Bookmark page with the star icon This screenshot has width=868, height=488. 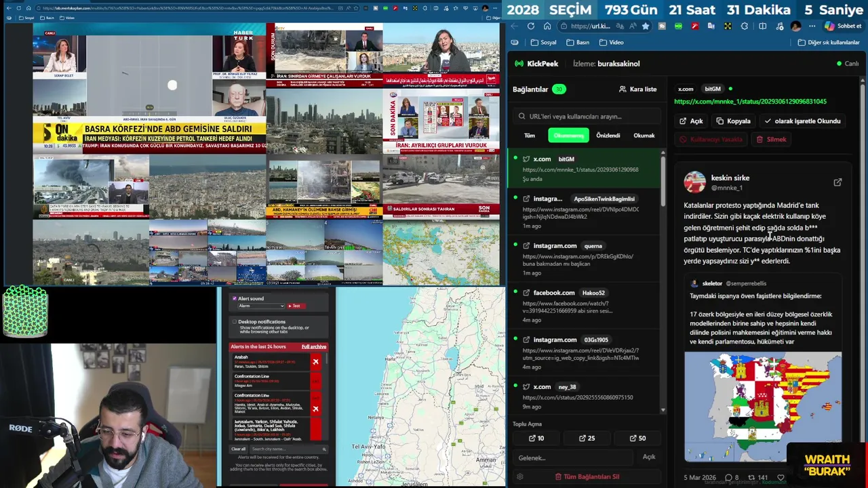tap(646, 26)
